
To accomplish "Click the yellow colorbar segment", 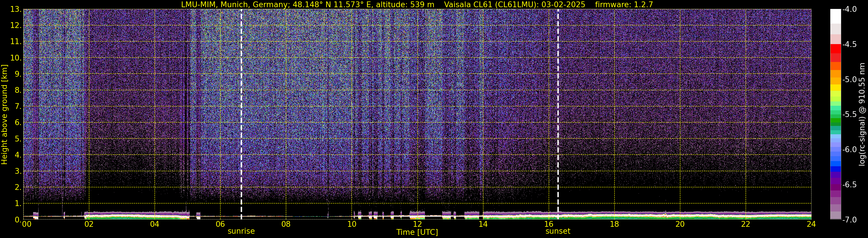I will click(x=836, y=88).
